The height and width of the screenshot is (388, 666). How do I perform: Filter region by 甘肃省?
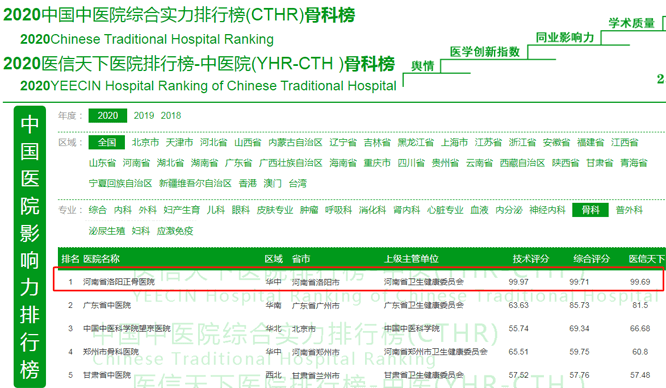(x=600, y=163)
